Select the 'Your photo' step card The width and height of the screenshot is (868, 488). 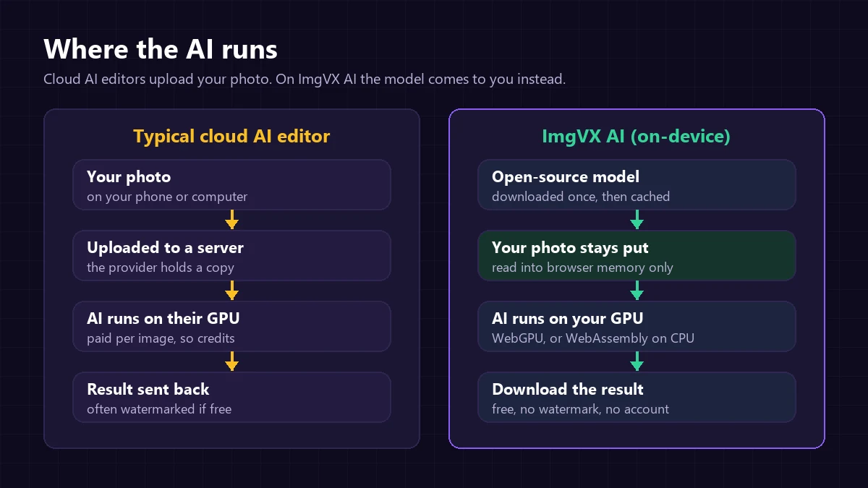[x=231, y=184]
